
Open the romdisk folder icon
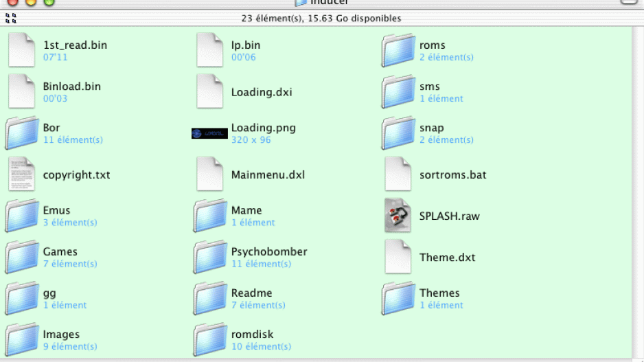210,340
